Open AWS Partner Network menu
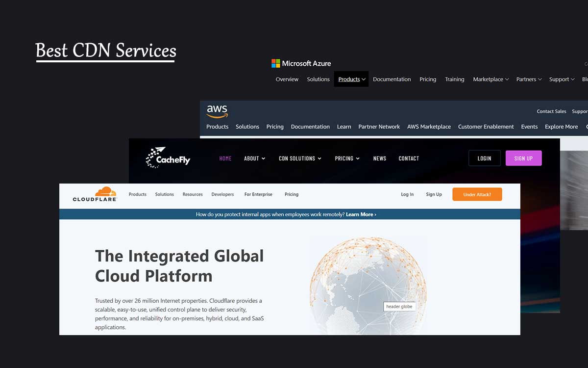This screenshot has width=588, height=368. pos(379,127)
